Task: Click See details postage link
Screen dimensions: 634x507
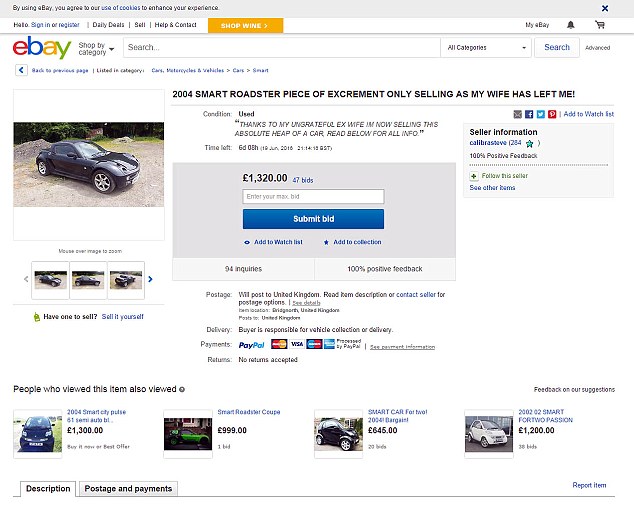Action: point(306,303)
